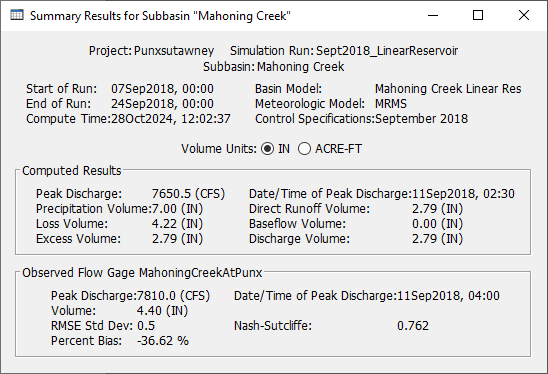Click the summary table icon in title bar
This screenshot has width=548, height=374.
[17, 15]
